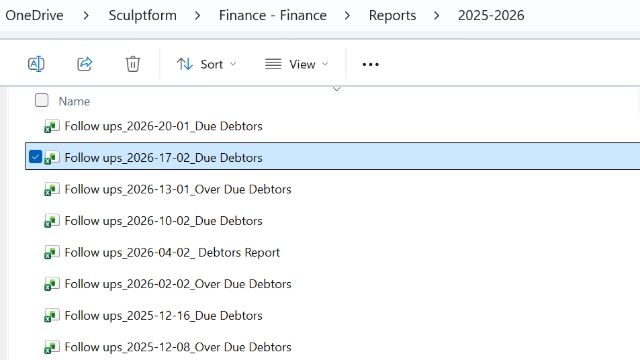Click the Share toolbar icon

click(x=84, y=64)
